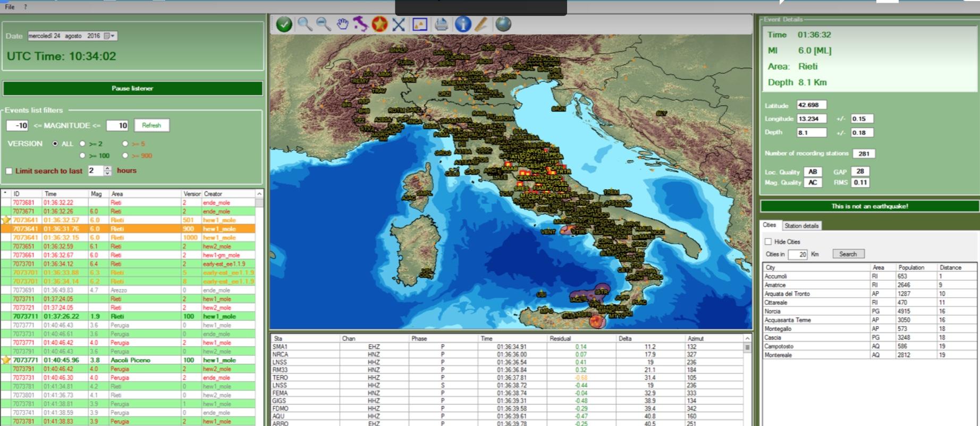
Task: Click the globe icon in toolbar
Action: (x=503, y=24)
